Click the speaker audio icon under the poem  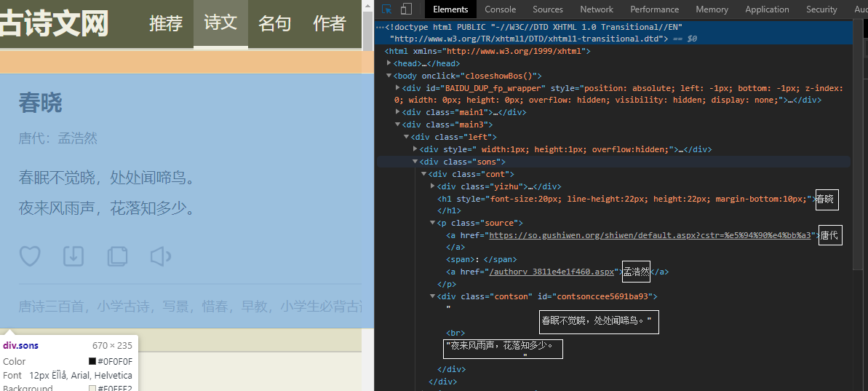161,256
